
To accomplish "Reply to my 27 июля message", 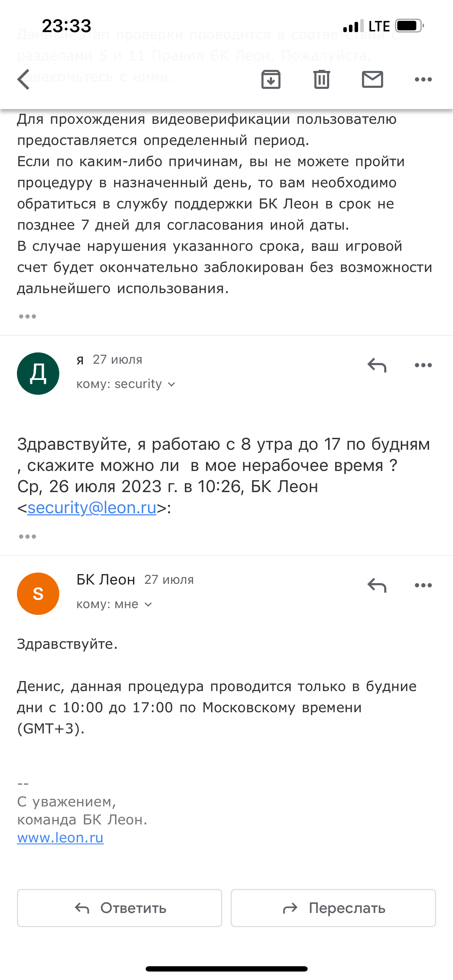I will click(x=376, y=365).
